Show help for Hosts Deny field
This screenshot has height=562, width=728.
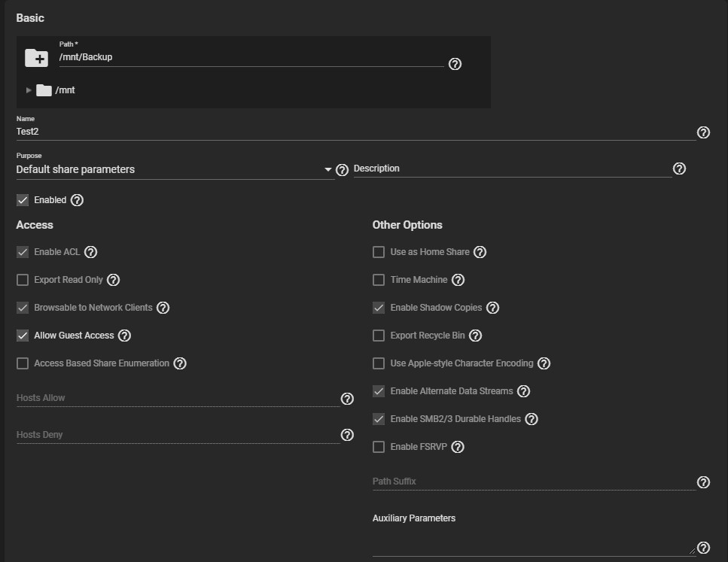pos(347,435)
